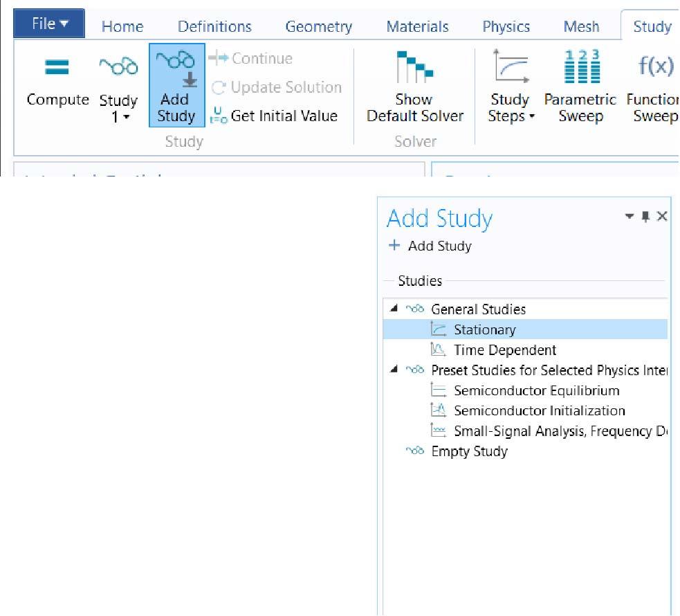Image resolution: width=680 pixels, height=616 pixels.
Task: Click the plus icon beside Add Study
Action: (x=394, y=245)
